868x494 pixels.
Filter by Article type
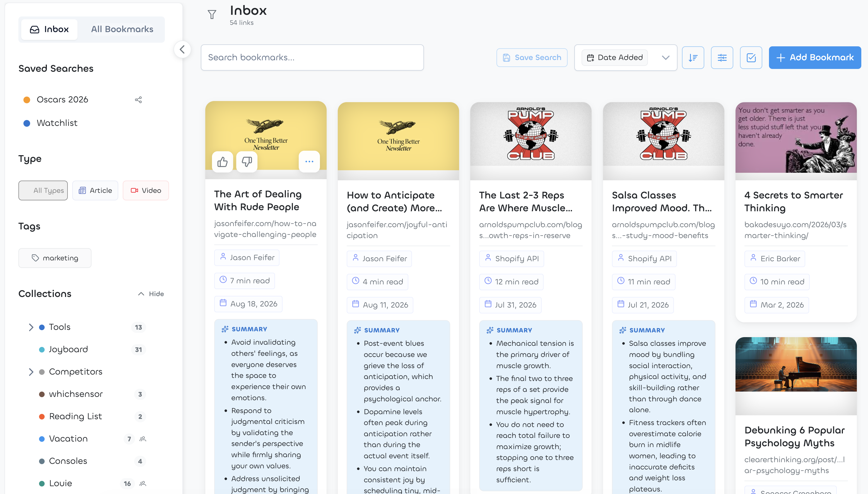[95, 190]
